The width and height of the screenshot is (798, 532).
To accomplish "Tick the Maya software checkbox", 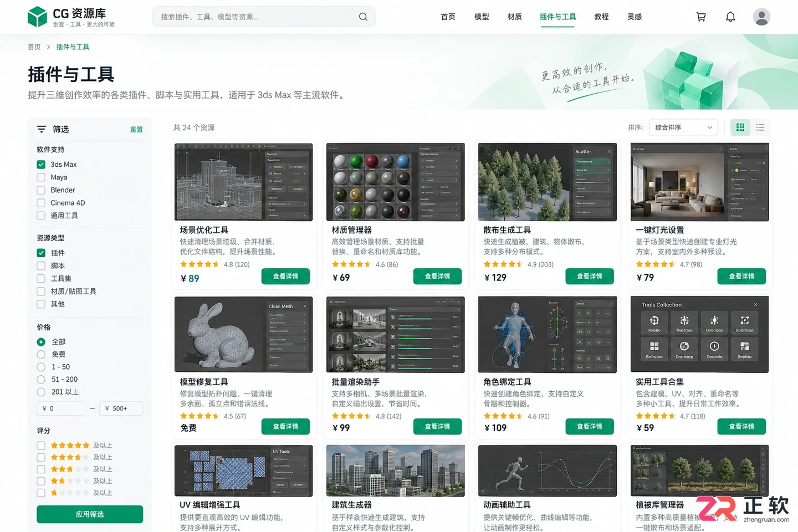I will coord(41,177).
